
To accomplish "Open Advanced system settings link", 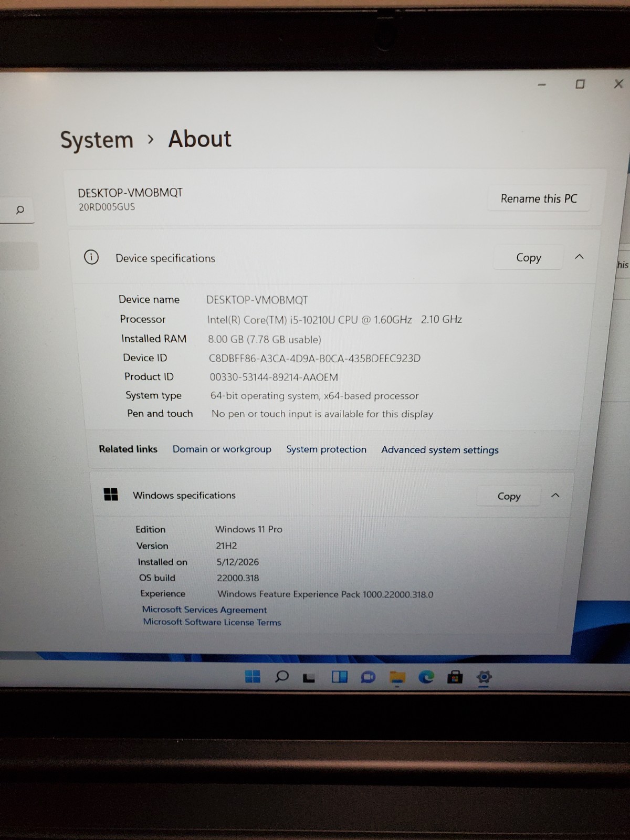I will point(440,450).
